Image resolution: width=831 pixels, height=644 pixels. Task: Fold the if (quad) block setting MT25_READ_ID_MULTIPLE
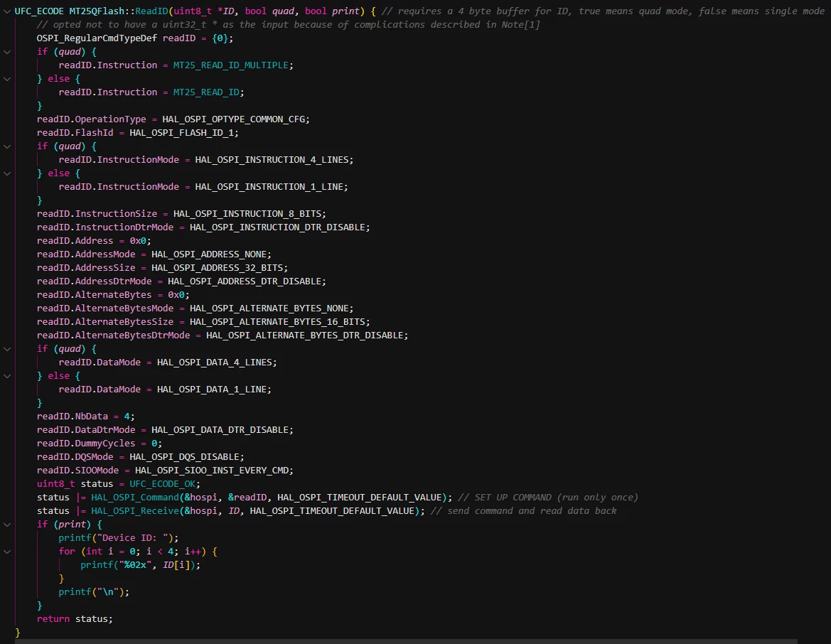point(7,52)
